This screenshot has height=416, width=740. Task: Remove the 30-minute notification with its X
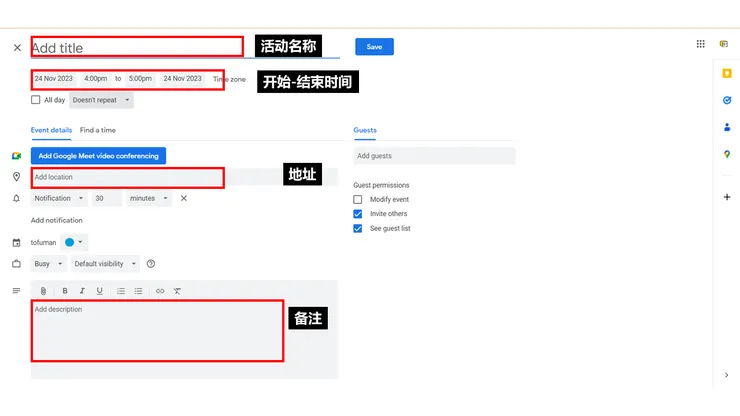coord(184,198)
